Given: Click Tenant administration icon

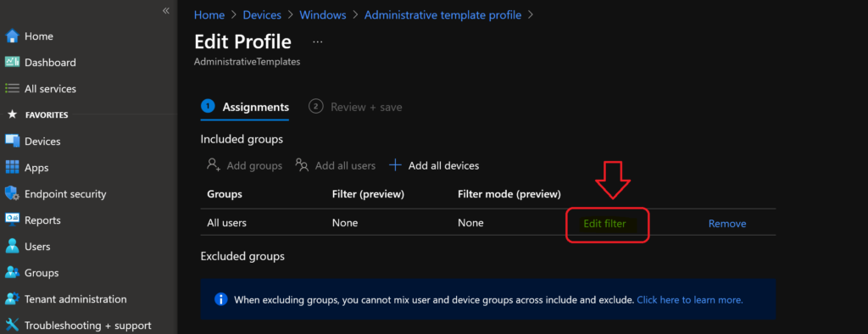Looking at the screenshot, I should (12, 299).
